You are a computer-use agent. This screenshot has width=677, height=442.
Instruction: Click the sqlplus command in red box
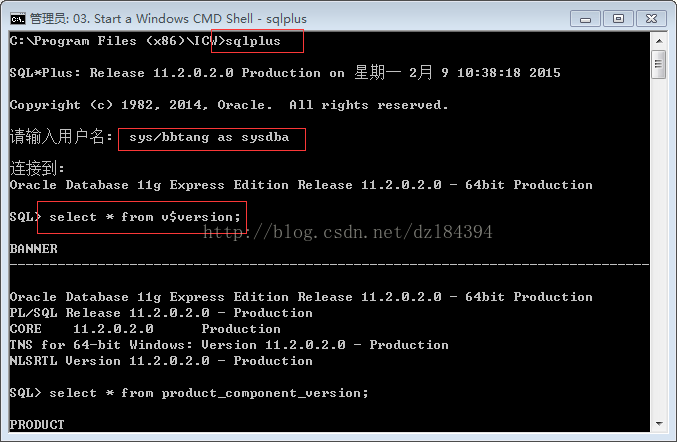coord(253,41)
